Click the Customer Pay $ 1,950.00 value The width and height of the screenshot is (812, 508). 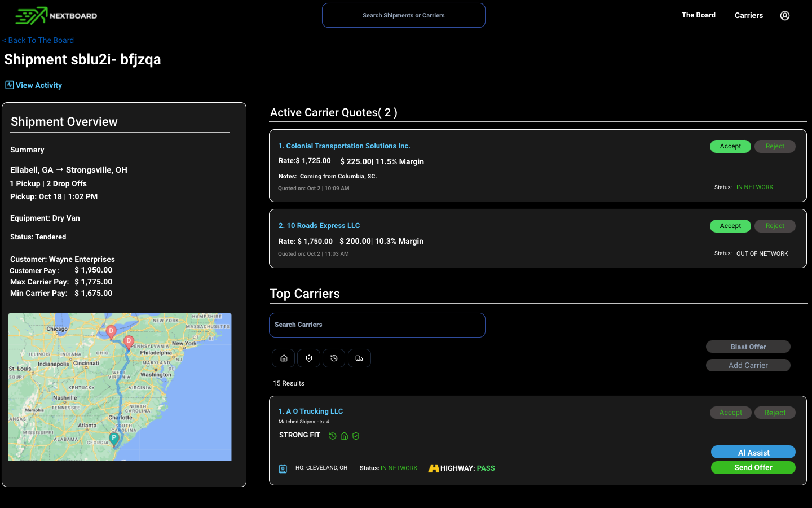click(x=94, y=270)
